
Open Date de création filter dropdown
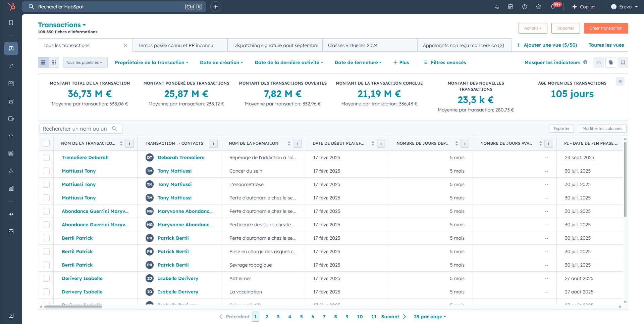coord(221,62)
